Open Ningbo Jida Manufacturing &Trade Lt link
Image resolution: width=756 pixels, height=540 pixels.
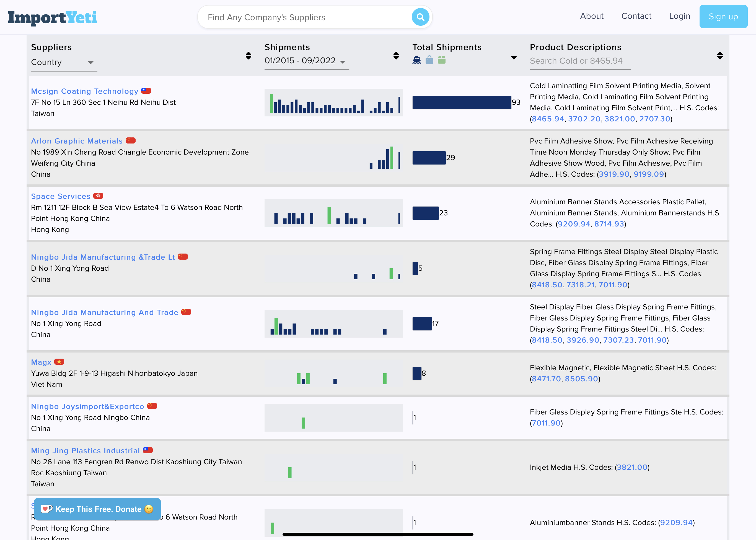click(x=103, y=257)
